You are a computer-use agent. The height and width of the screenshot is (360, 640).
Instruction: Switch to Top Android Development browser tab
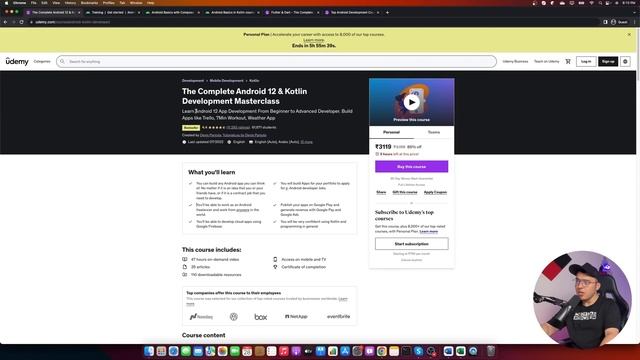(x=352, y=13)
